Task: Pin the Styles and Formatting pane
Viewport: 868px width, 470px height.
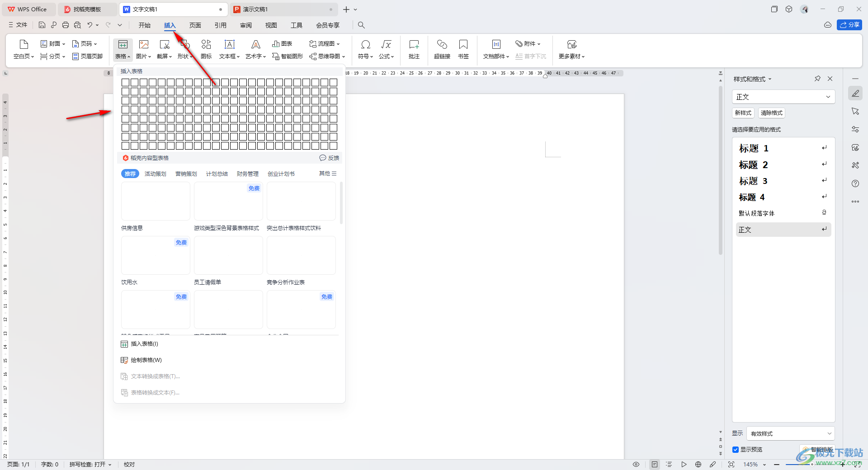Action: [x=817, y=79]
